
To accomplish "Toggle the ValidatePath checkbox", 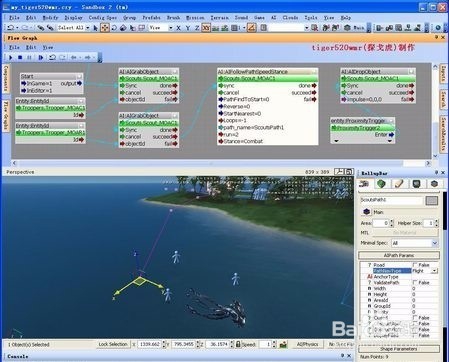I will tap(415, 283).
